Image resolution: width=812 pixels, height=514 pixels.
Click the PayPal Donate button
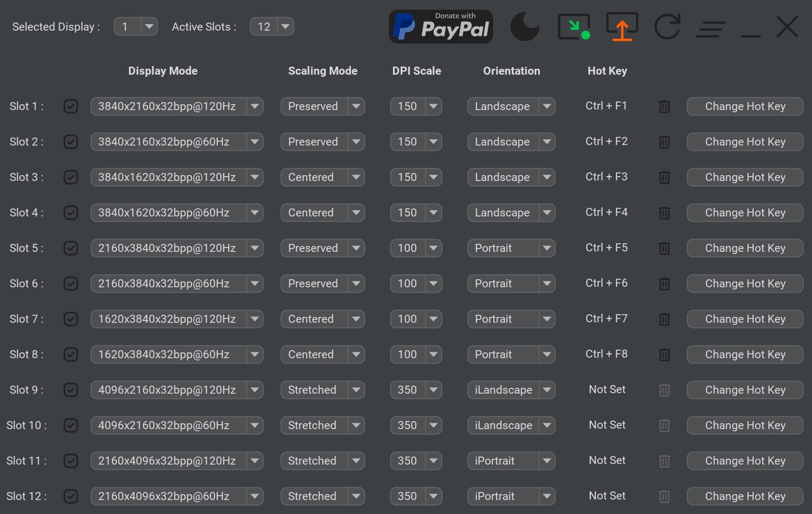click(x=441, y=26)
